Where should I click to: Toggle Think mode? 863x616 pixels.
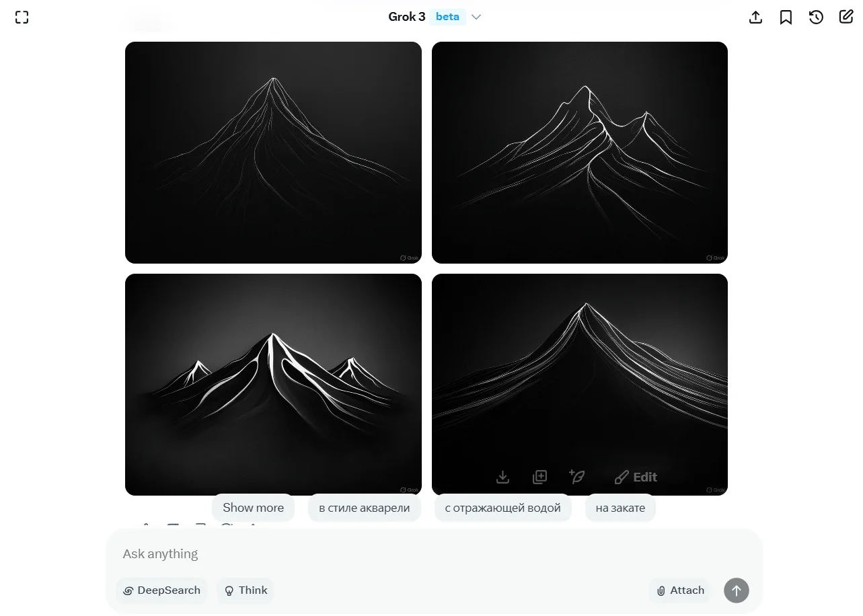[246, 590]
